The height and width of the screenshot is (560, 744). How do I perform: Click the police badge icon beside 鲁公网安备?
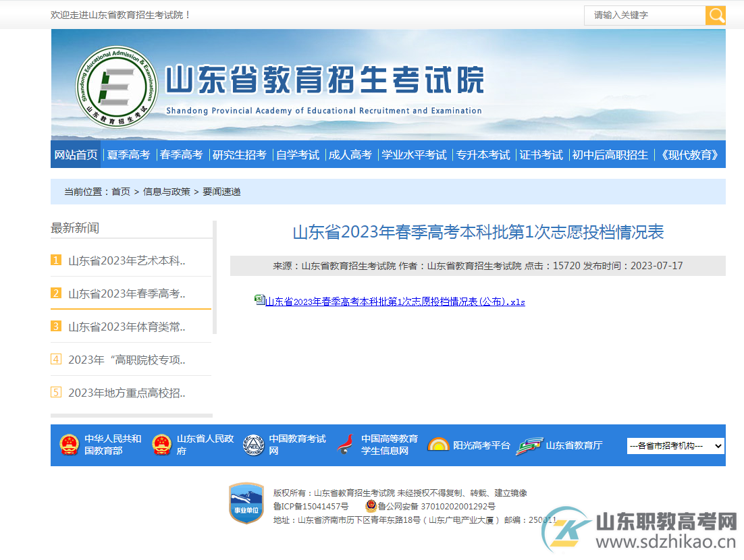(371, 506)
